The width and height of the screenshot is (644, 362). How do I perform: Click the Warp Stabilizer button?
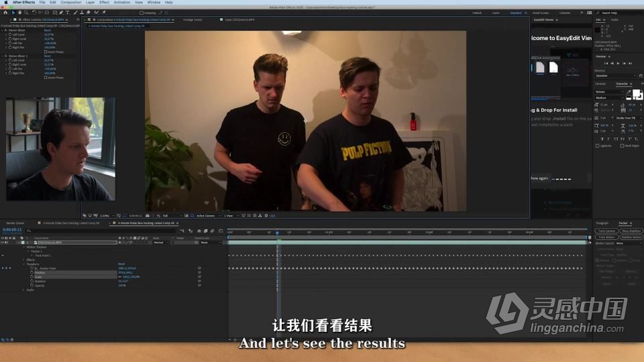(631, 231)
